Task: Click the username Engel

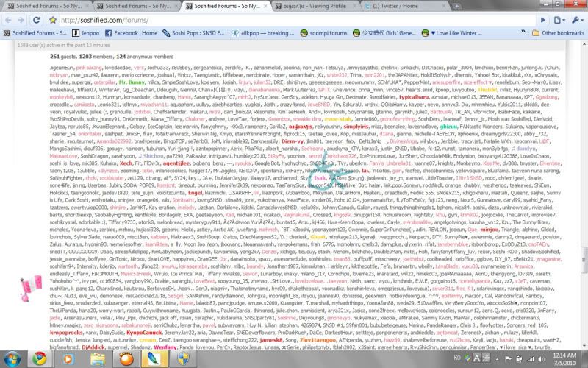Action: (x=195, y=193)
